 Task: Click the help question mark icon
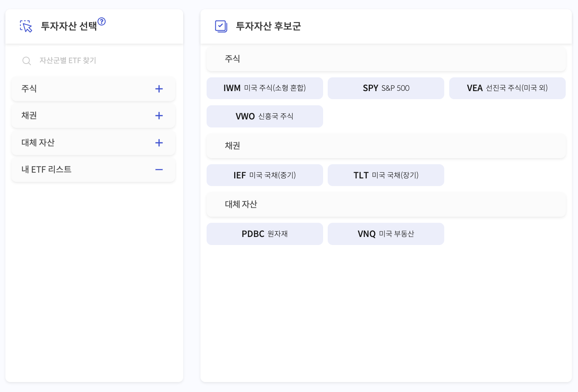click(102, 21)
